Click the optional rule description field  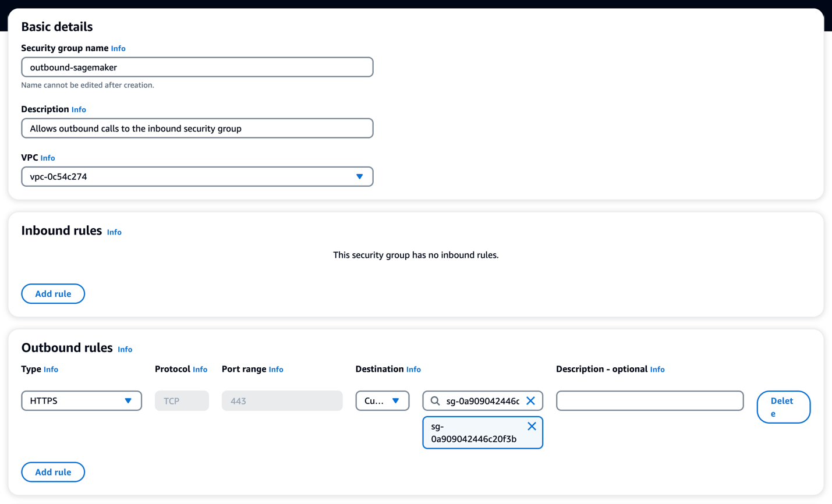pos(649,400)
